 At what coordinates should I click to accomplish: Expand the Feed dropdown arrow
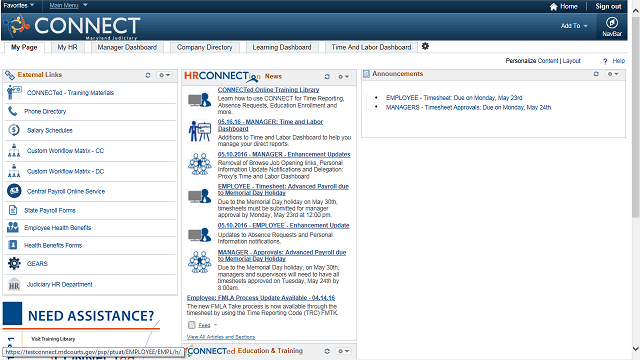click(x=216, y=325)
